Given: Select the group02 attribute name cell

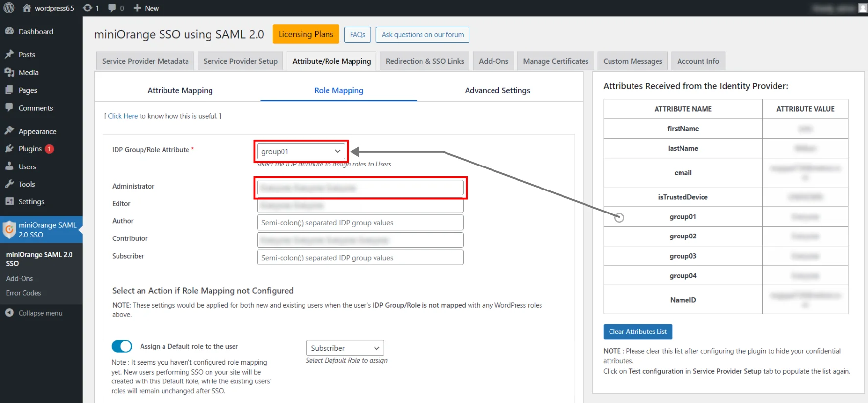Looking at the screenshot, I should click(683, 236).
